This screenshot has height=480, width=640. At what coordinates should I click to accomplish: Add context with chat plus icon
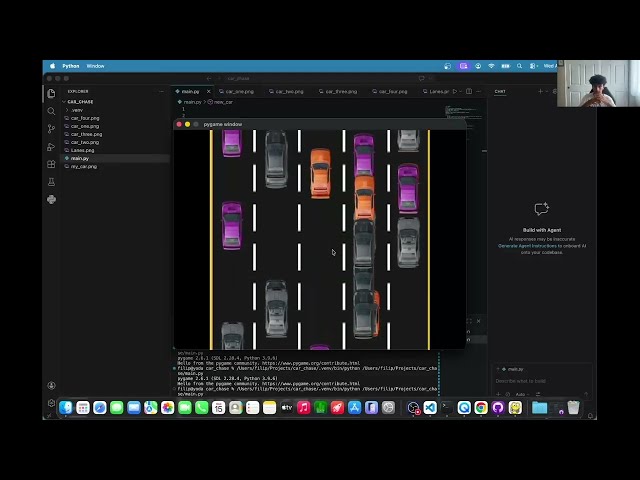[498, 394]
